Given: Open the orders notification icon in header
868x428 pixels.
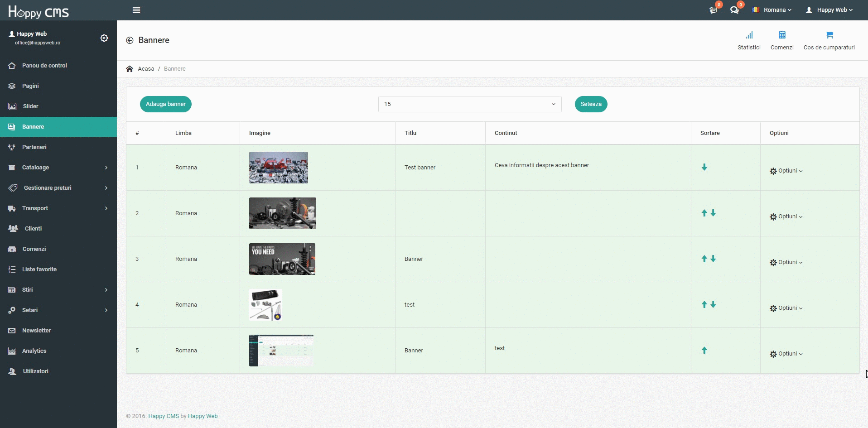Looking at the screenshot, I should [714, 10].
